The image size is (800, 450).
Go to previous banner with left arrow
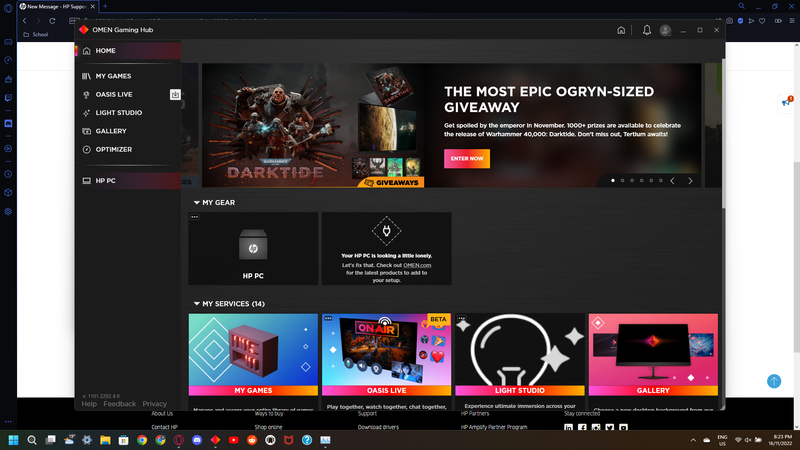[672, 181]
